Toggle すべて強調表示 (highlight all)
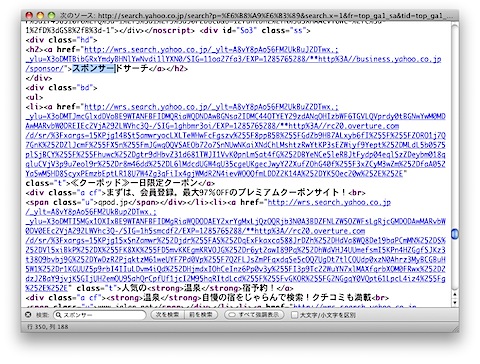Screen dimensions: 480x364 coord(254,315)
